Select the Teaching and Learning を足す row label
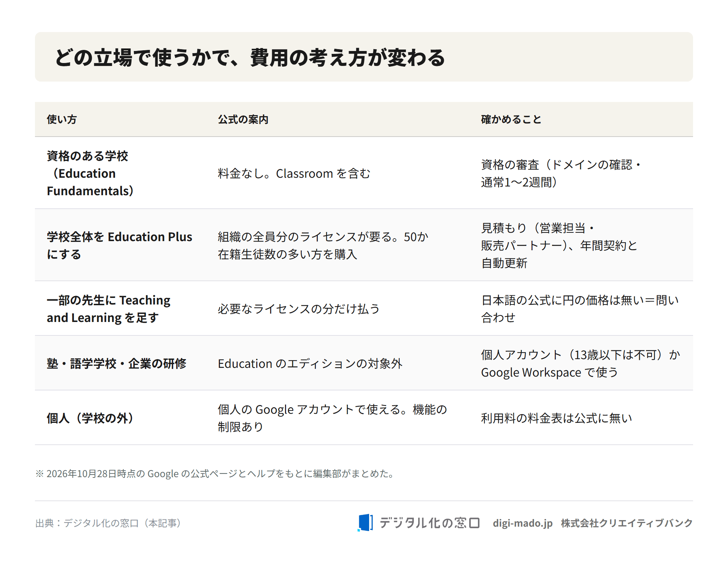The width and height of the screenshot is (728, 566). click(108, 309)
